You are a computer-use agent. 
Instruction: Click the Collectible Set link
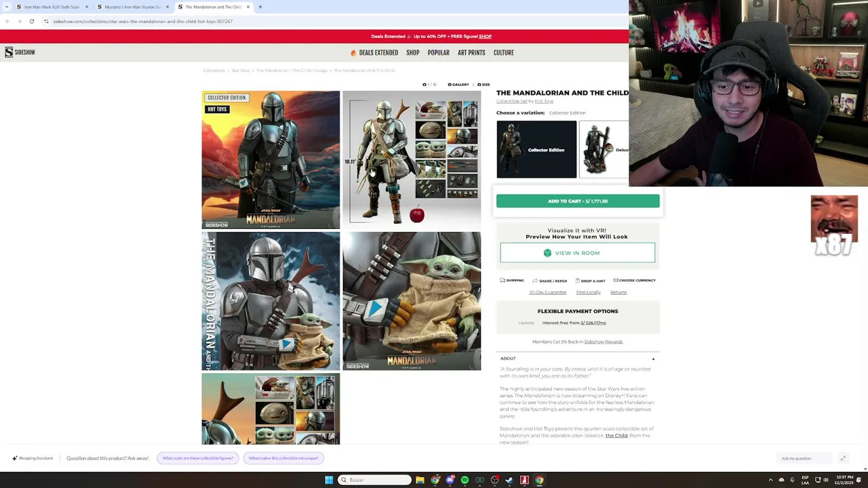coord(511,102)
